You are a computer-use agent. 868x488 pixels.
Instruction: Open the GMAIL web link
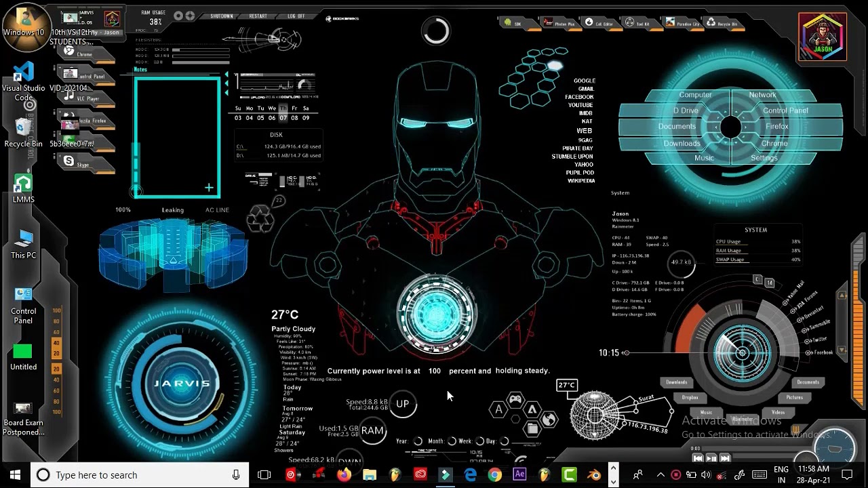click(587, 89)
